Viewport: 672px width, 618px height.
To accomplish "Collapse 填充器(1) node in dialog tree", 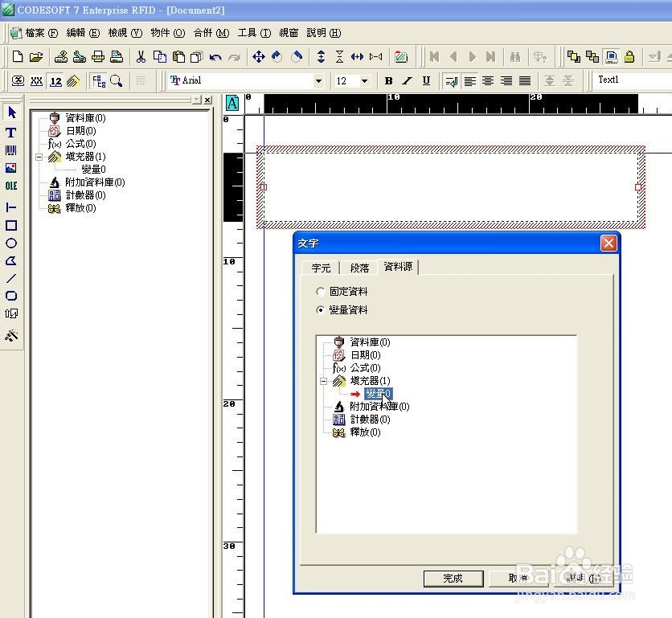I will point(324,381).
